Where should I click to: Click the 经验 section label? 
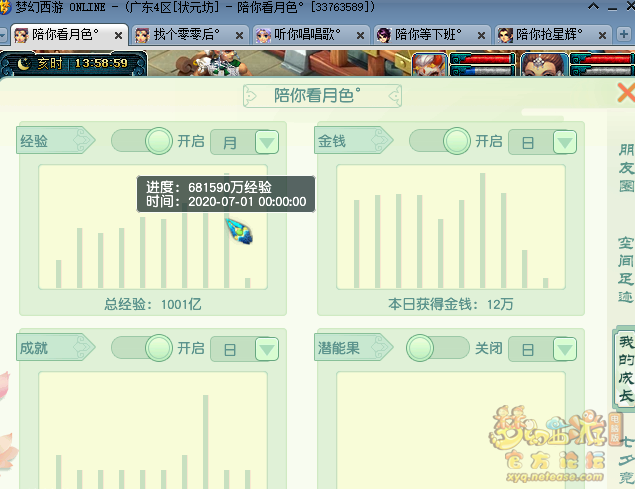(56, 141)
